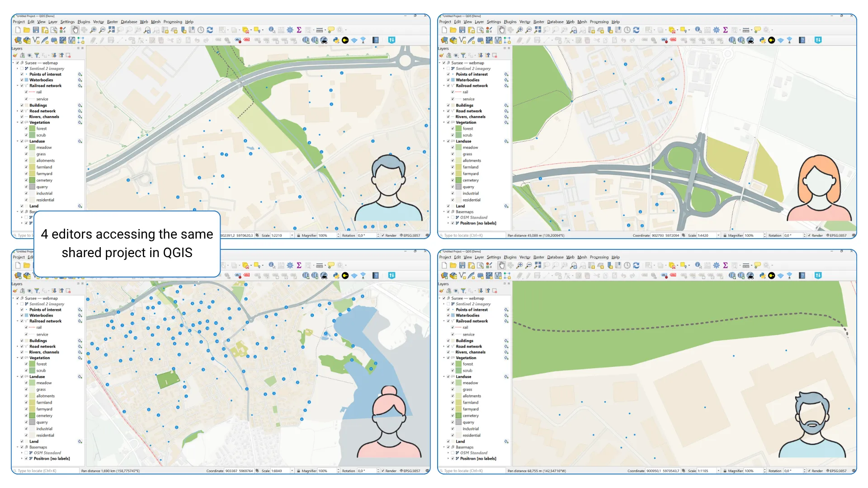Expand Road network group in top-left window

18,111
